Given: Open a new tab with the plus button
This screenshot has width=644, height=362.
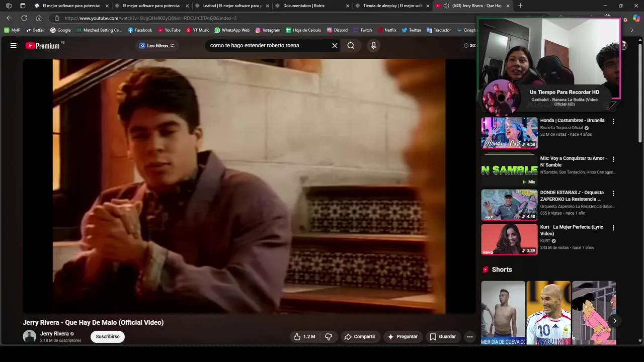Looking at the screenshot, I should pos(520,6).
